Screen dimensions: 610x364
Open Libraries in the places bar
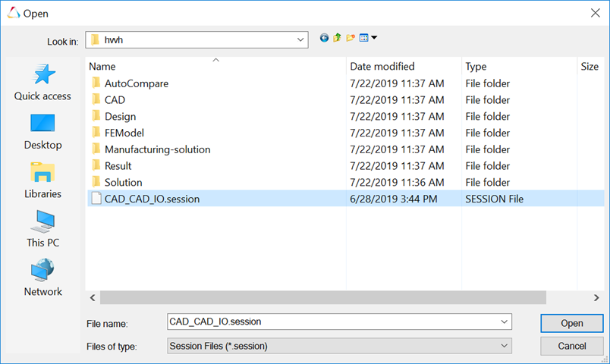(x=42, y=180)
